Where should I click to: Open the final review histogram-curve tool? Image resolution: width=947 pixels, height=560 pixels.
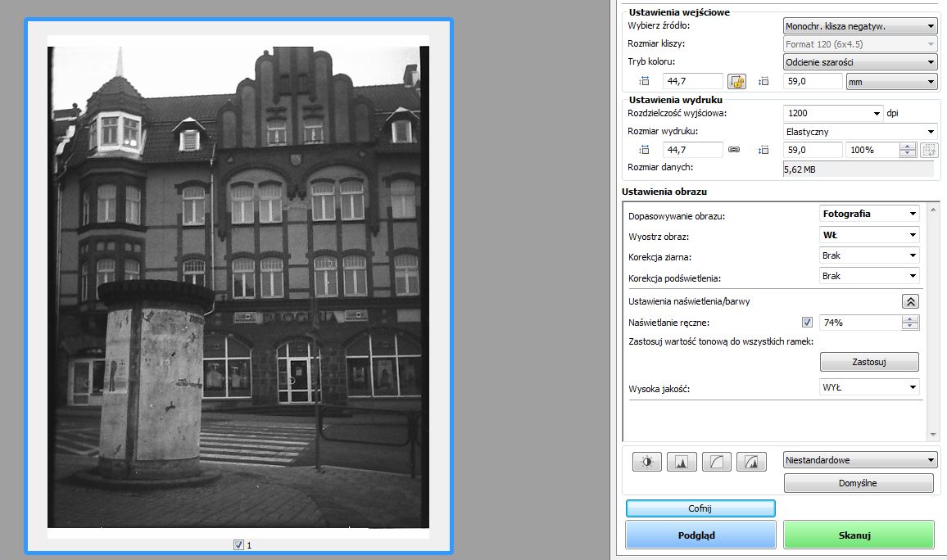tap(750, 463)
